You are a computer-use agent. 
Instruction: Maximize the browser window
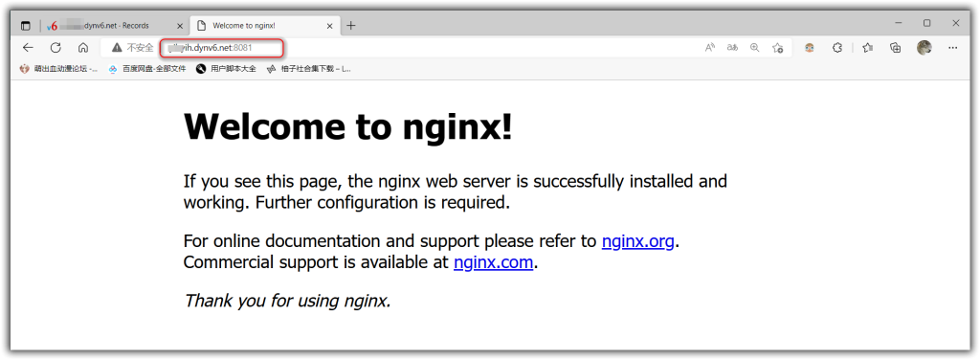(926, 23)
